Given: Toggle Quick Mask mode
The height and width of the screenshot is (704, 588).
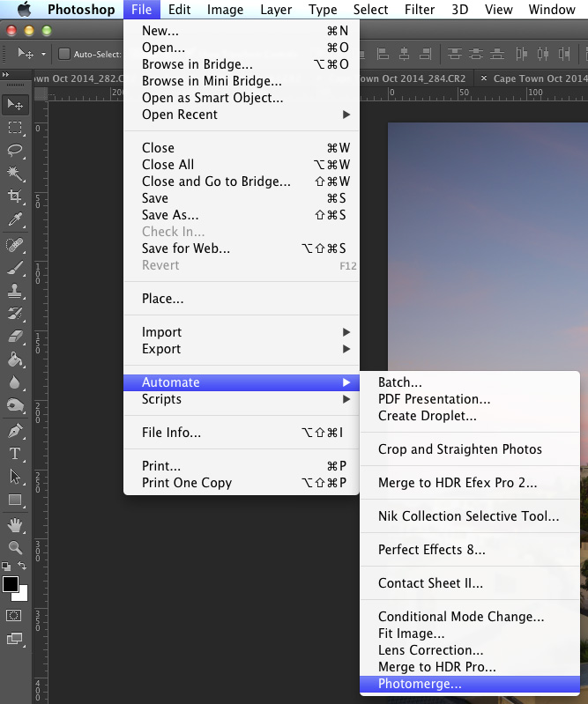Looking at the screenshot, I should [x=14, y=616].
